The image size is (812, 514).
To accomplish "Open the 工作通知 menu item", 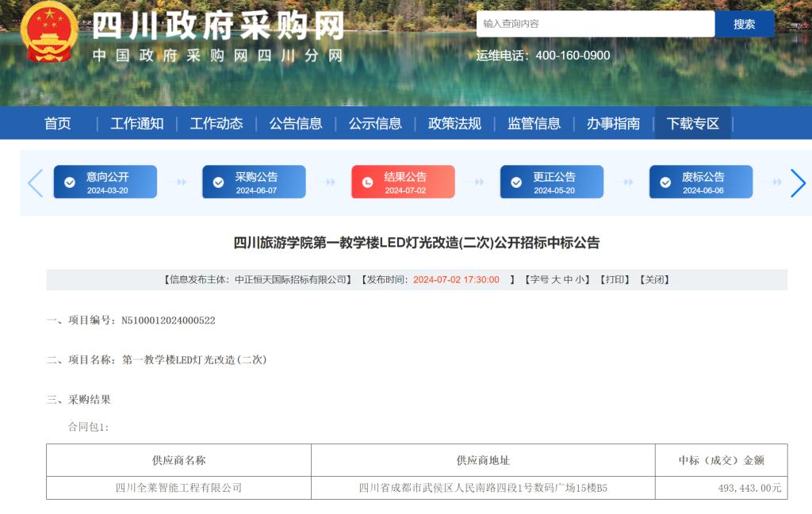I will click(x=136, y=123).
